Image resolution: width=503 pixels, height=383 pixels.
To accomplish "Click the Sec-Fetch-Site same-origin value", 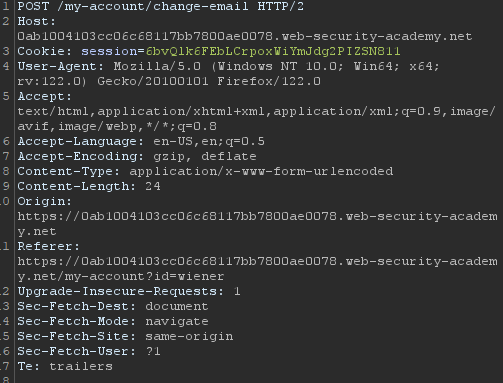I will pos(189,336).
